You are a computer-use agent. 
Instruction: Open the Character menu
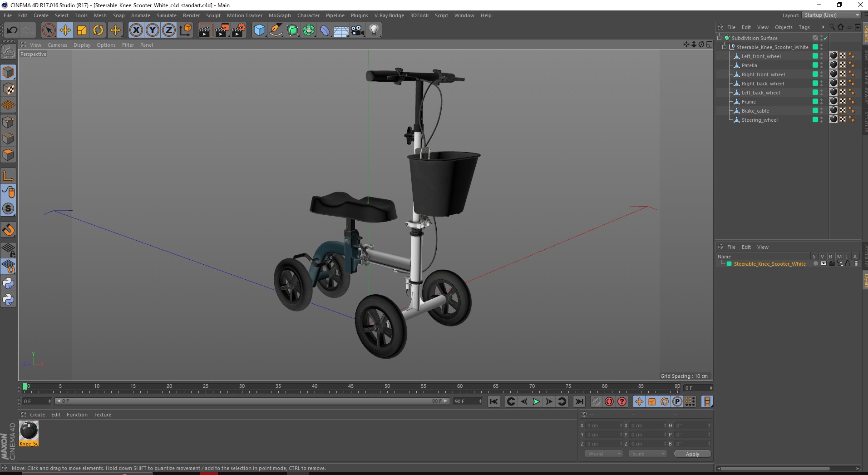click(308, 15)
